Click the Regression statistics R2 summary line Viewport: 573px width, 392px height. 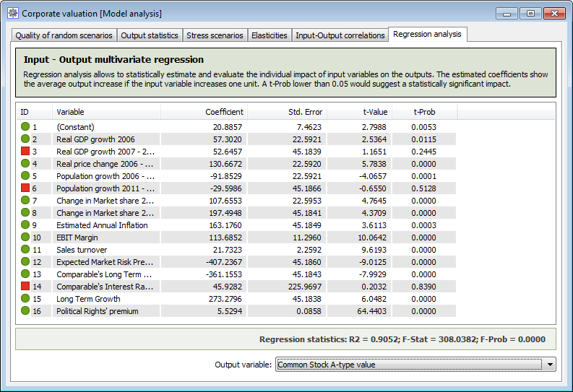pos(402,339)
